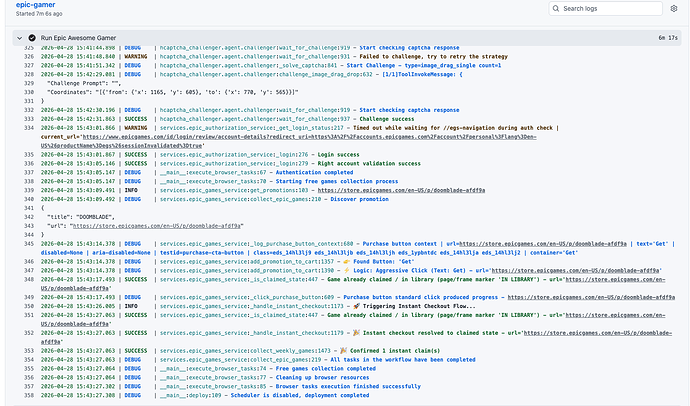Open the doomblade URL on line 343

click(x=157, y=226)
